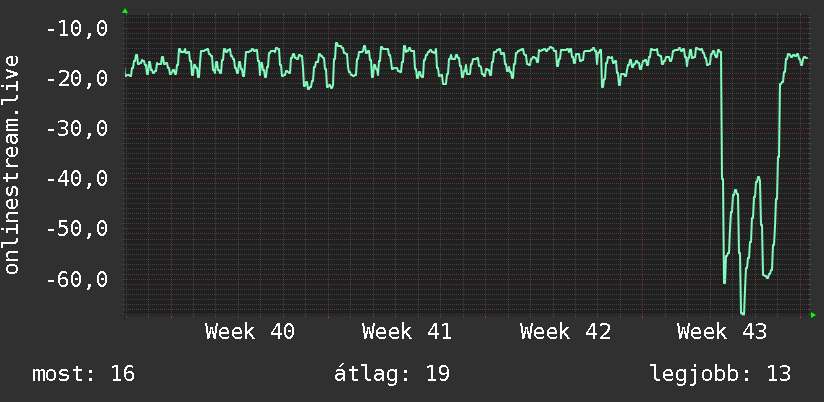This screenshot has height=402, width=824.
Task: Click the green arrow ending the X axis
Action: click(x=813, y=315)
